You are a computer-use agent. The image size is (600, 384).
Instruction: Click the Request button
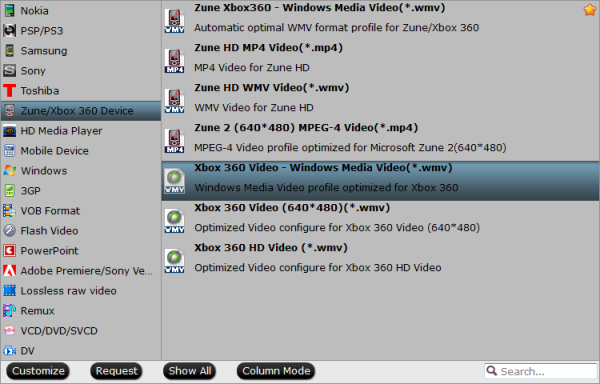point(116,371)
